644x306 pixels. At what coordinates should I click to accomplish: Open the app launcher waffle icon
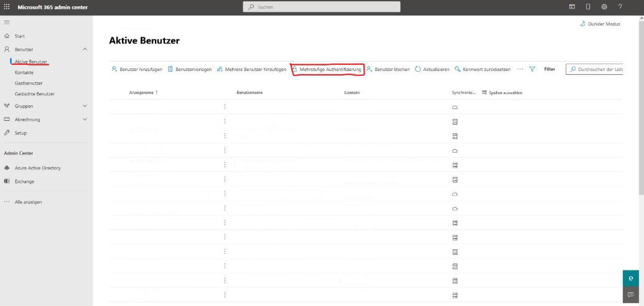click(x=7, y=7)
